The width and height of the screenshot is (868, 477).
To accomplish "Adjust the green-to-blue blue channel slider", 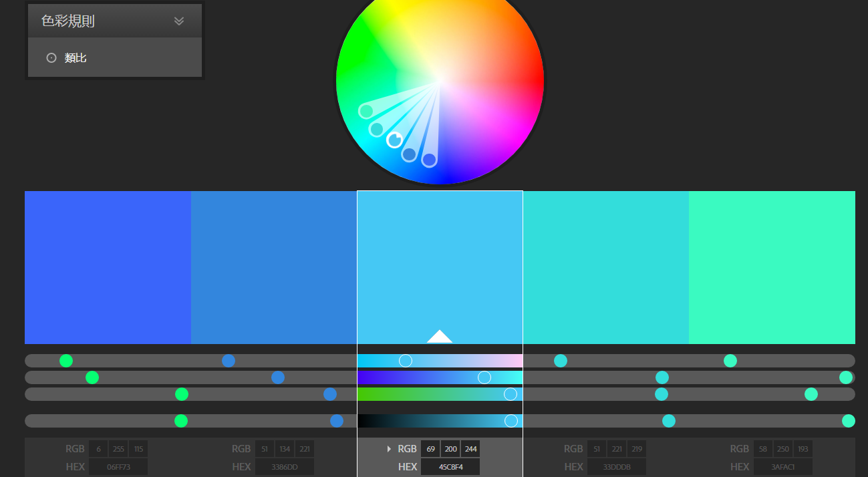I will (x=440, y=394).
